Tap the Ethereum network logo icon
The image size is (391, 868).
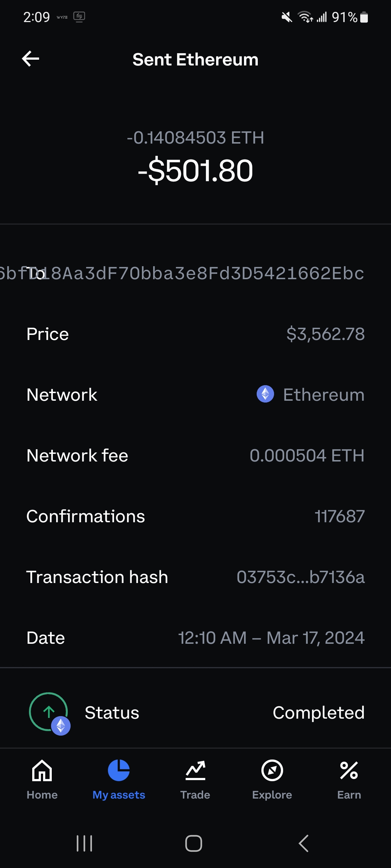[x=265, y=394]
